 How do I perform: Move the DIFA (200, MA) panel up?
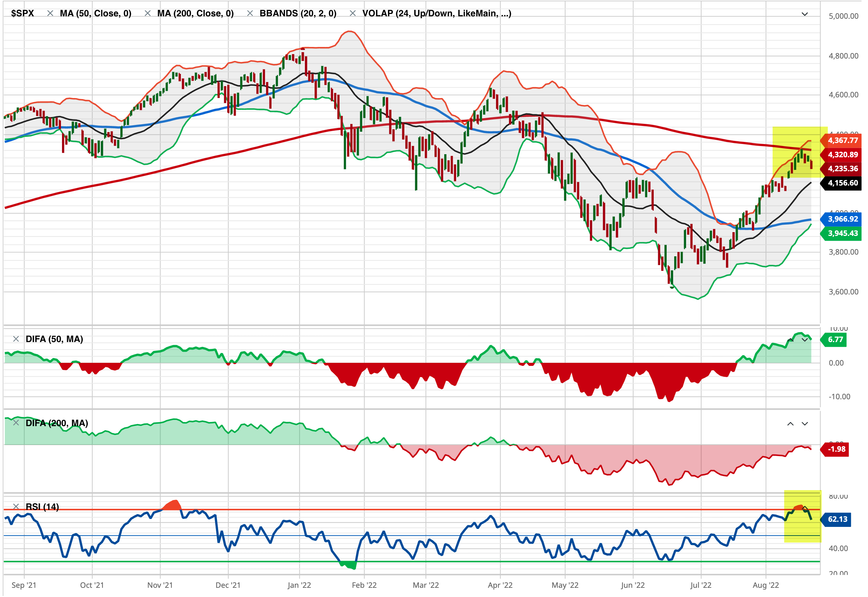point(790,424)
